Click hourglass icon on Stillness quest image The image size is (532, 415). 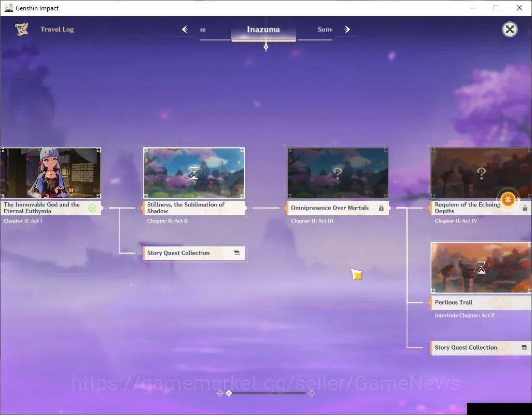click(194, 173)
